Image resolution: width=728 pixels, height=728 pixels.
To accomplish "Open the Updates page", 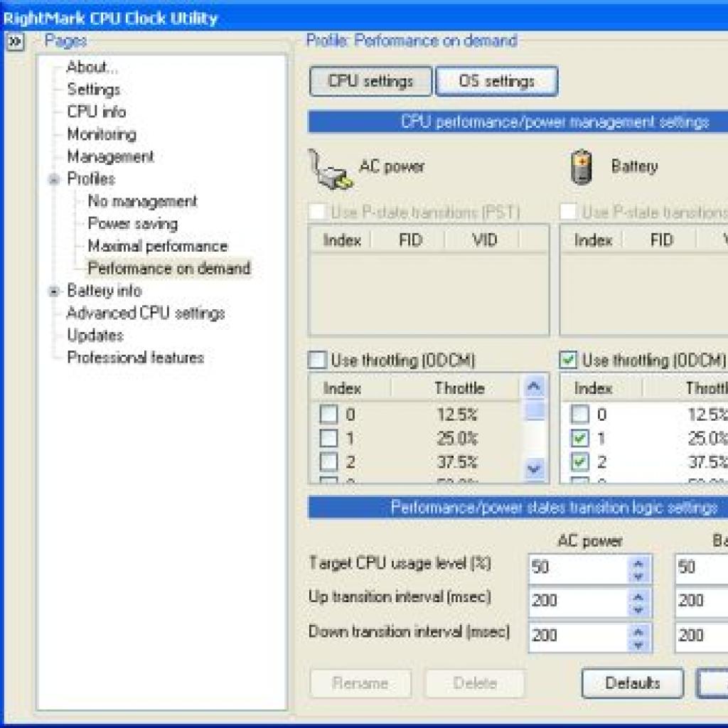I will click(95, 336).
